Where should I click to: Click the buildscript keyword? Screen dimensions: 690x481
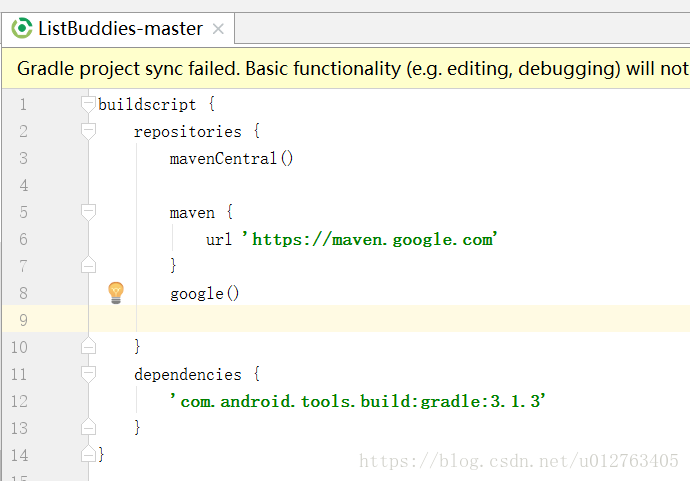[x=147, y=105]
